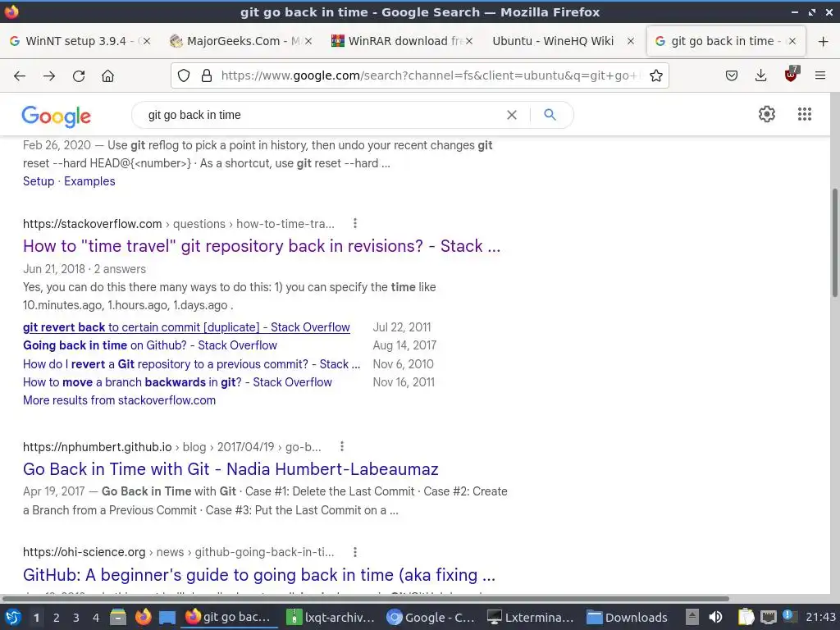Open more options for ohi-science.org result
The image size is (840, 630).
pos(355,552)
